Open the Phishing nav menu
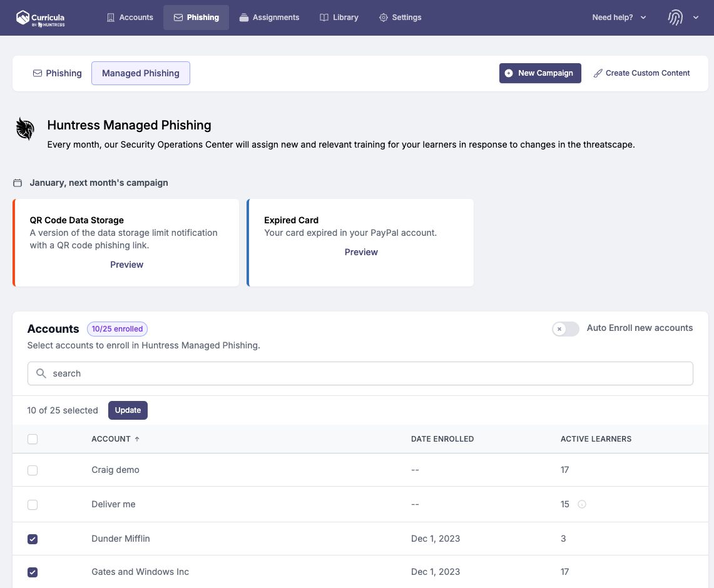 click(196, 18)
